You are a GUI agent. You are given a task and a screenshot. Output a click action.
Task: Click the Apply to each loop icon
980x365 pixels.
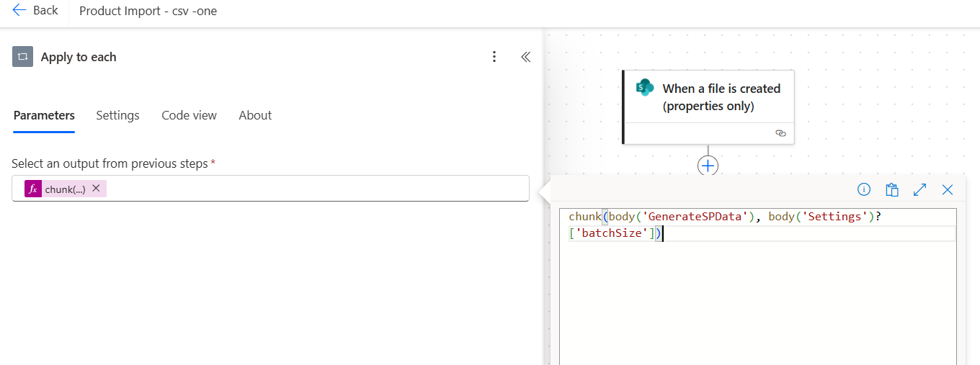23,57
